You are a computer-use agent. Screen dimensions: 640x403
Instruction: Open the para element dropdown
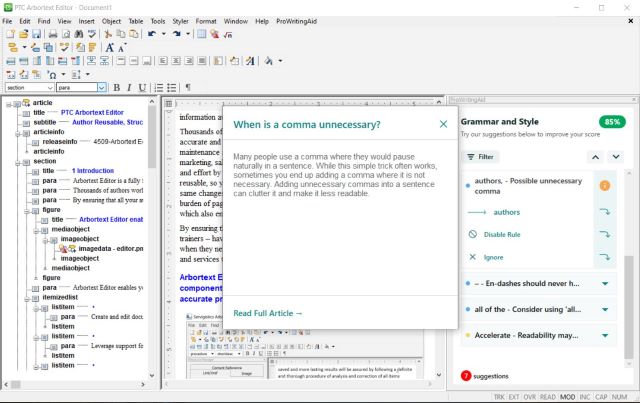click(x=102, y=87)
